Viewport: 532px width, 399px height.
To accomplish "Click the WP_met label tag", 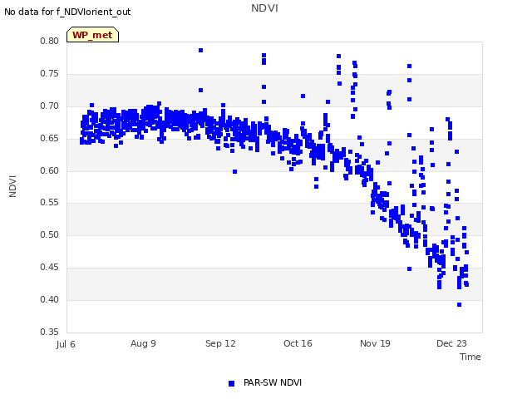I will pyautogui.click(x=92, y=35).
